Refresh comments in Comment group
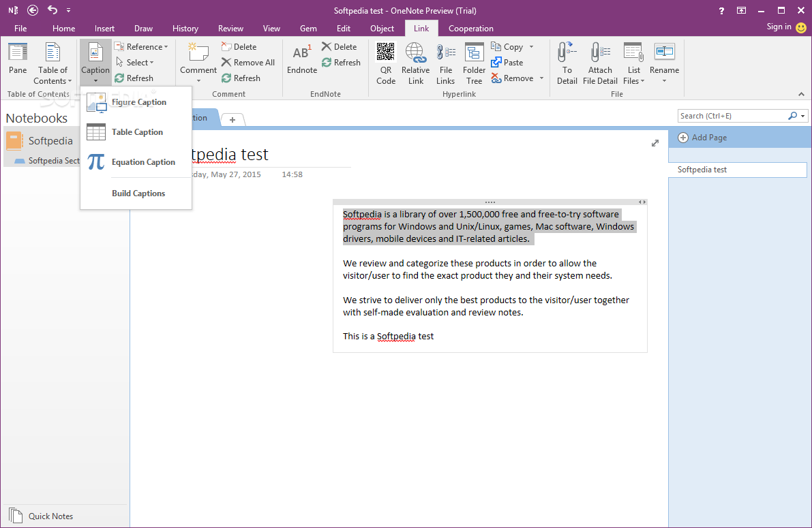 click(x=241, y=78)
